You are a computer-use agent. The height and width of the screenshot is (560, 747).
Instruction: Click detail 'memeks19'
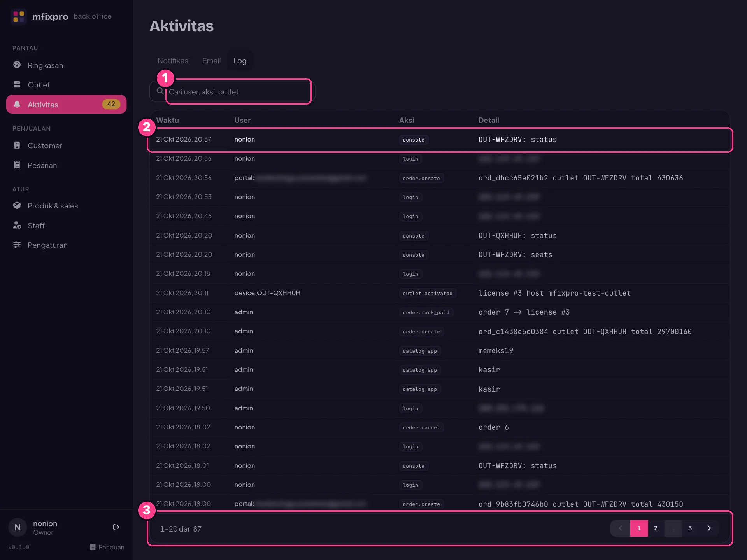496,350
